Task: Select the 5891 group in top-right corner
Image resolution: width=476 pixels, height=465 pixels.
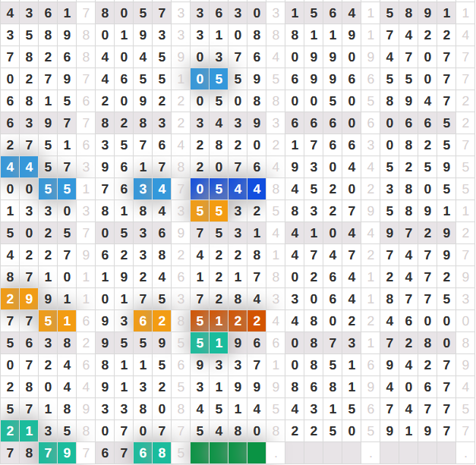Action: pyautogui.click(x=418, y=13)
